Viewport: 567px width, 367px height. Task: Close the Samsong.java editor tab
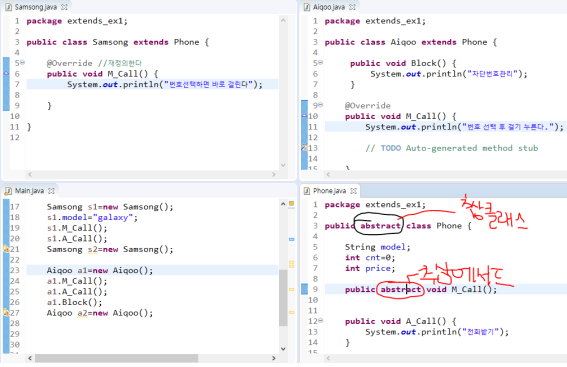click(x=64, y=7)
